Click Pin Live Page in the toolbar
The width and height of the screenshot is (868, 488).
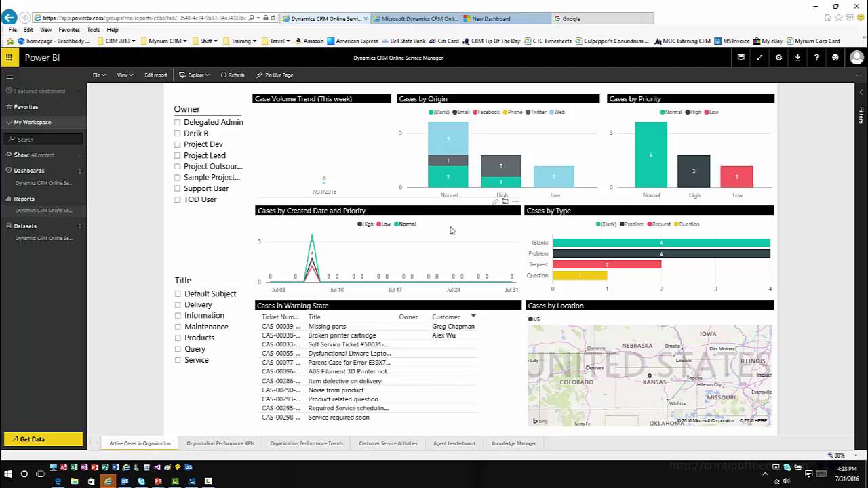(x=275, y=75)
